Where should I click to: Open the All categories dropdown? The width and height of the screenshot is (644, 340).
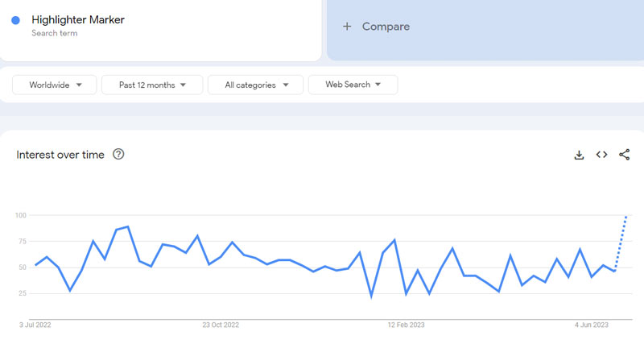pyautogui.click(x=255, y=85)
